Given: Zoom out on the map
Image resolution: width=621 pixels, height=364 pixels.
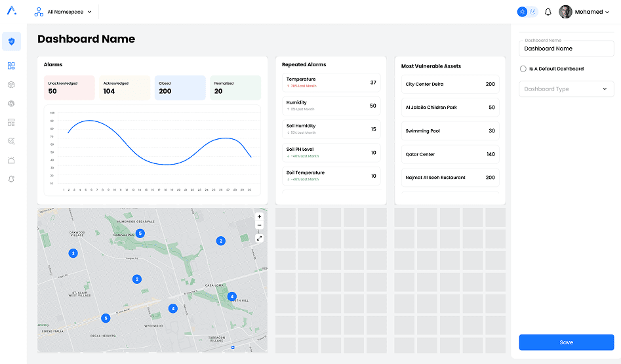Looking at the screenshot, I should (259, 226).
